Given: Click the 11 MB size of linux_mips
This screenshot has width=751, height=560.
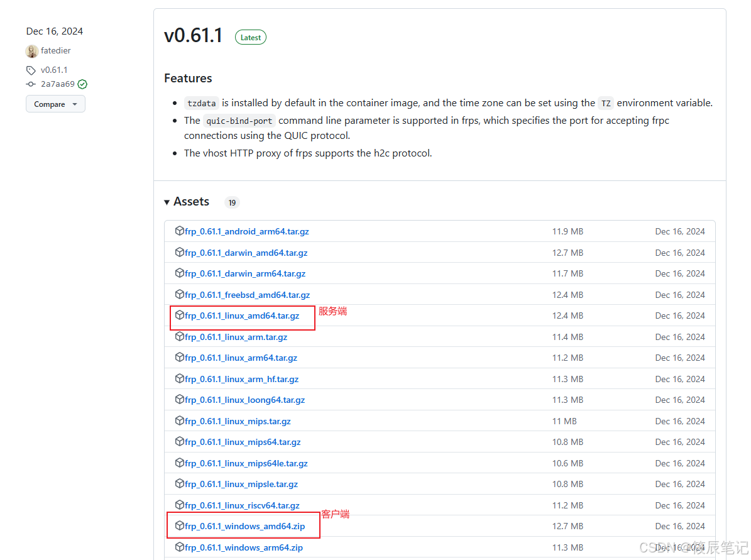Looking at the screenshot, I should pos(564,421).
